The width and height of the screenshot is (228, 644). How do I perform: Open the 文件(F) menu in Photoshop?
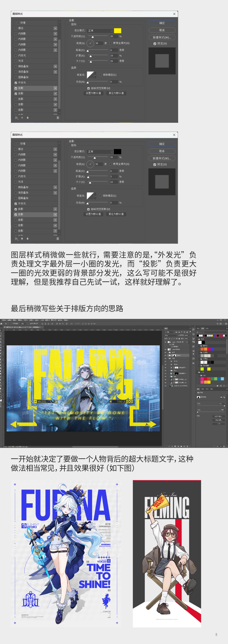click(x=4, y=320)
